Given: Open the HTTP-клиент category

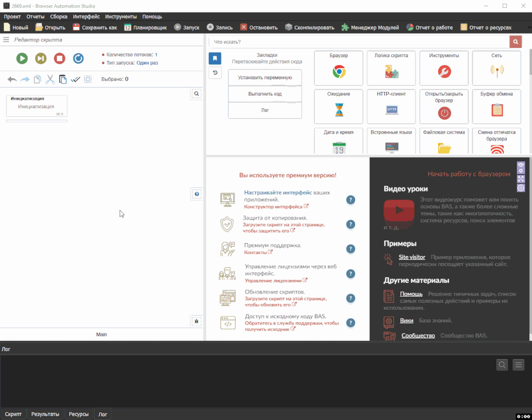Looking at the screenshot, I should tap(391, 106).
